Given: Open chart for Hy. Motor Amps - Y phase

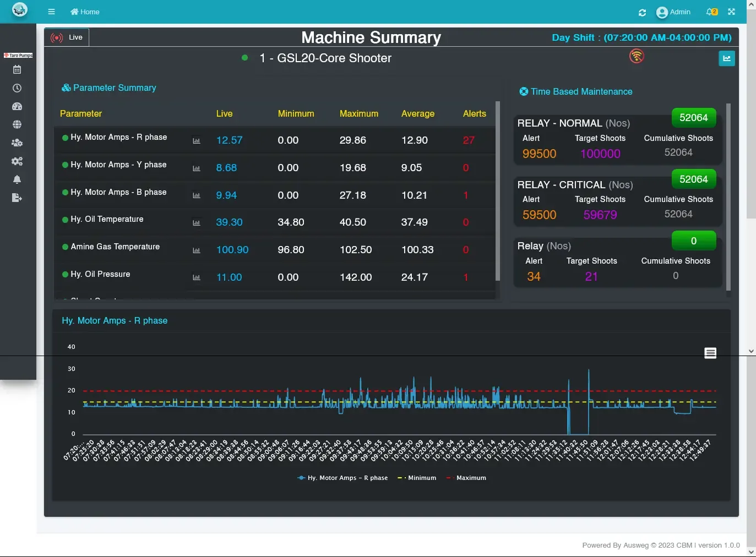Looking at the screenshot, I should click(x=197, y=168).
